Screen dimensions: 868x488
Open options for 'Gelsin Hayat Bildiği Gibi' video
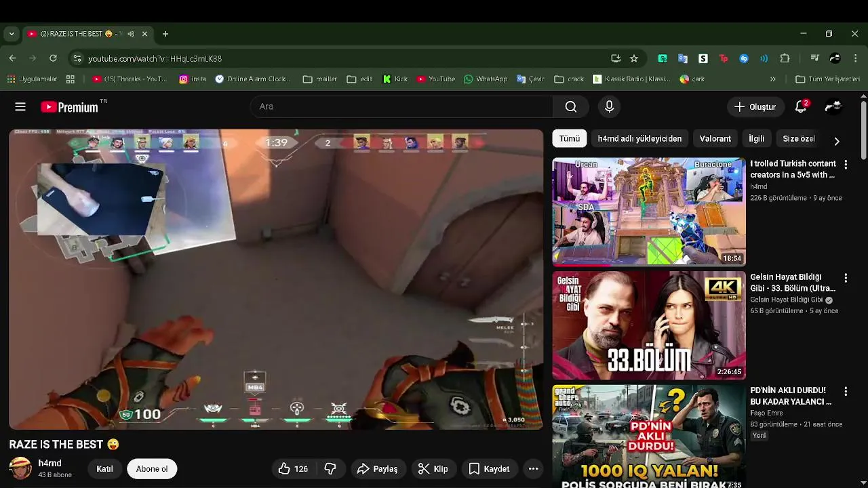(846, 278)
